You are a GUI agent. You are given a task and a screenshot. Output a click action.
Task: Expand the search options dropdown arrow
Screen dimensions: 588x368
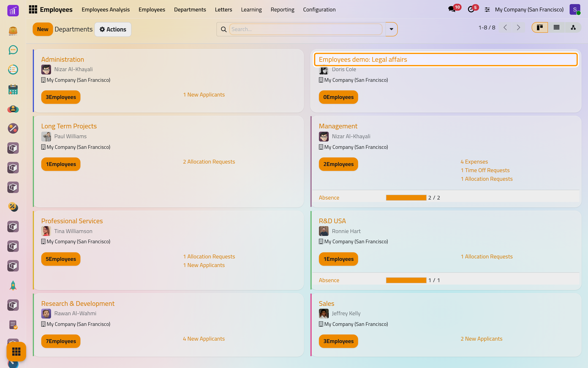(x=391, y=29)
